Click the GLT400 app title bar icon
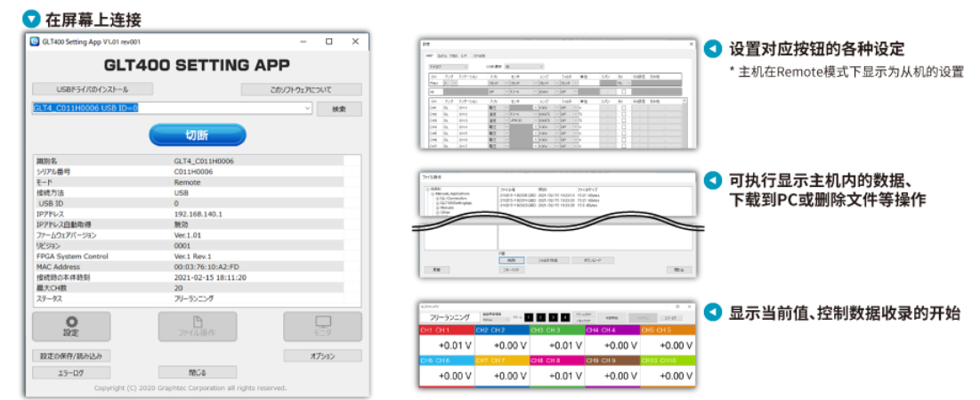 tap(36, 41)
